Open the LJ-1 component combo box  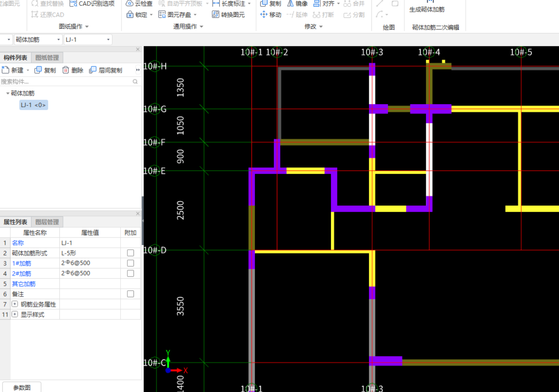(88, 40)
